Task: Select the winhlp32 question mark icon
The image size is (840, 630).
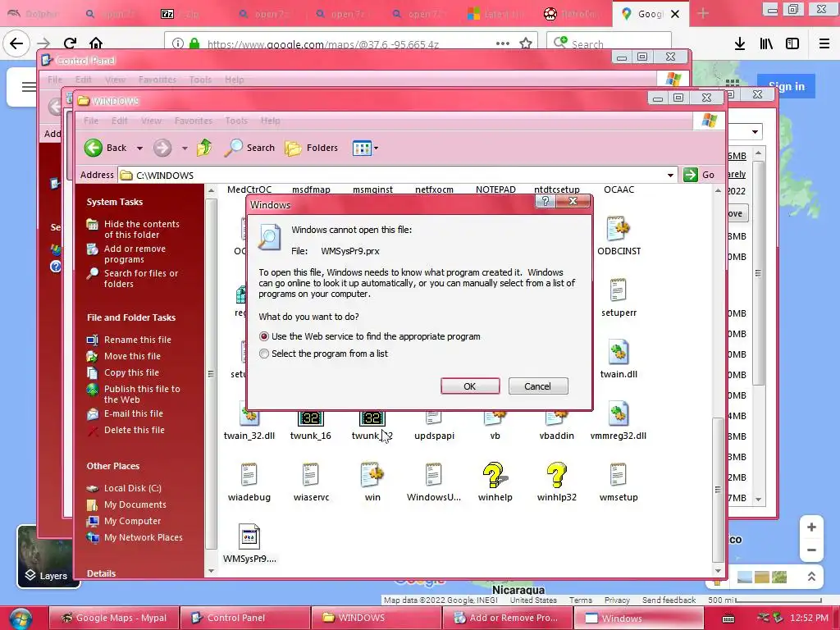Action: (557, 475)
